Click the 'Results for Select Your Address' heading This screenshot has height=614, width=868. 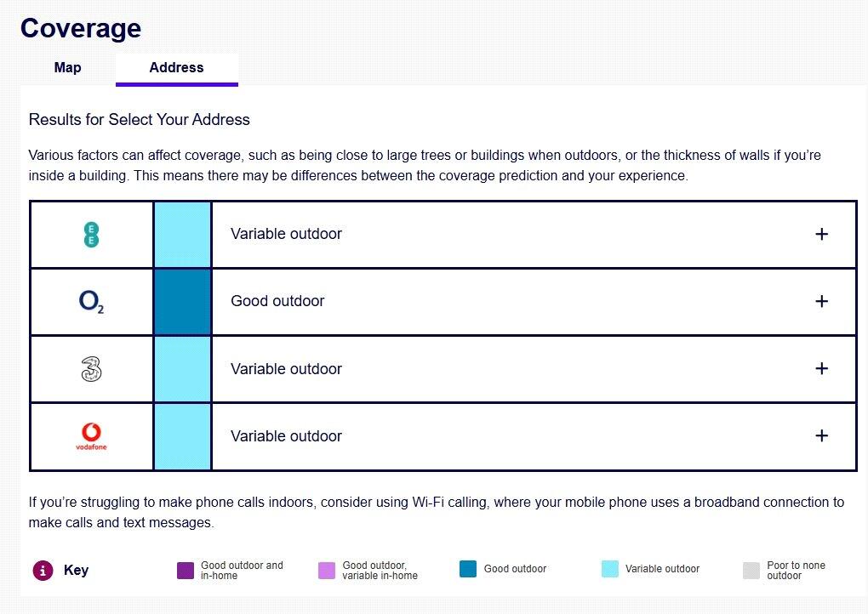pyautogui.click(x=140, y=120)
